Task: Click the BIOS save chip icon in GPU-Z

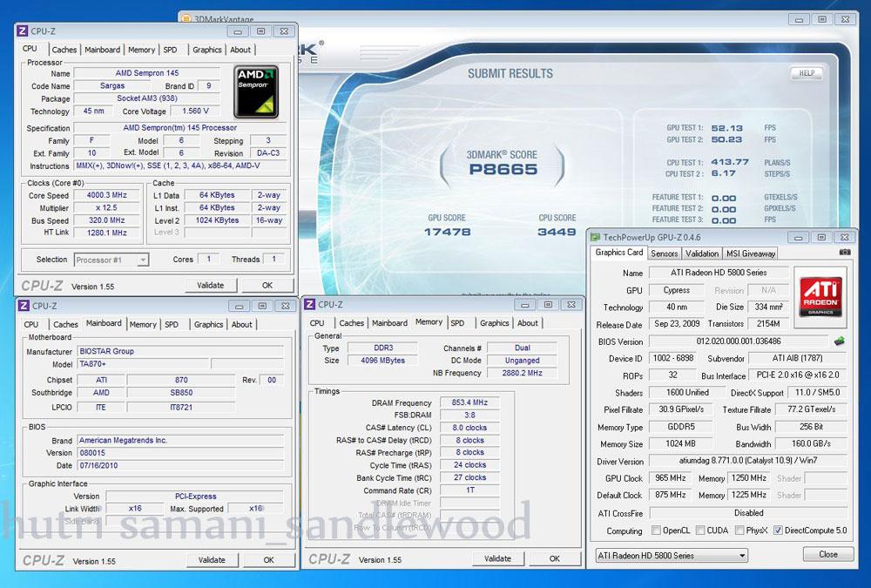Action: [x=840, y=341]
